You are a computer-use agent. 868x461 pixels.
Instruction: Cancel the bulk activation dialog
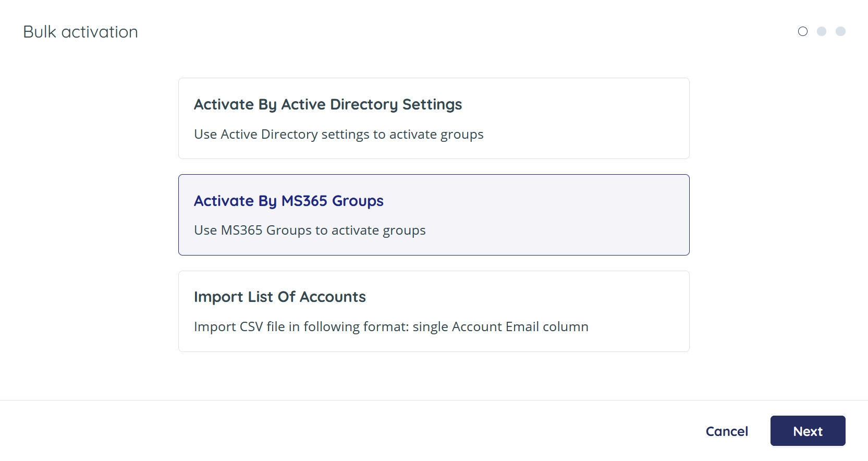pyautogui.click(x=727, y=431)
